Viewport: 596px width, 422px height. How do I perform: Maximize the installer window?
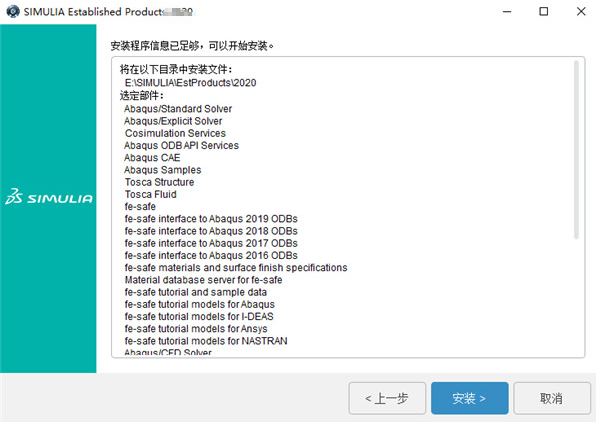(544, 11)
